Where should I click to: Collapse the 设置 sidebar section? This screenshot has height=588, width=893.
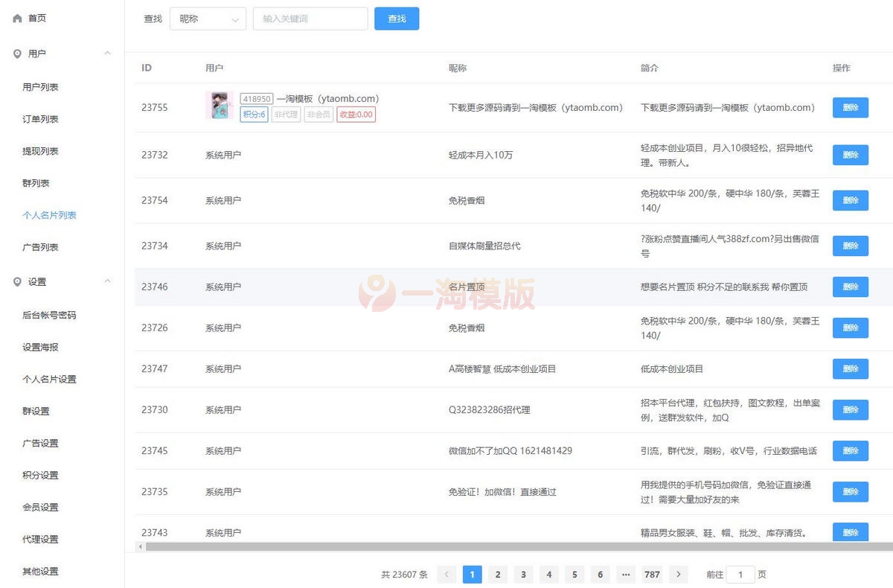[107, 281]
